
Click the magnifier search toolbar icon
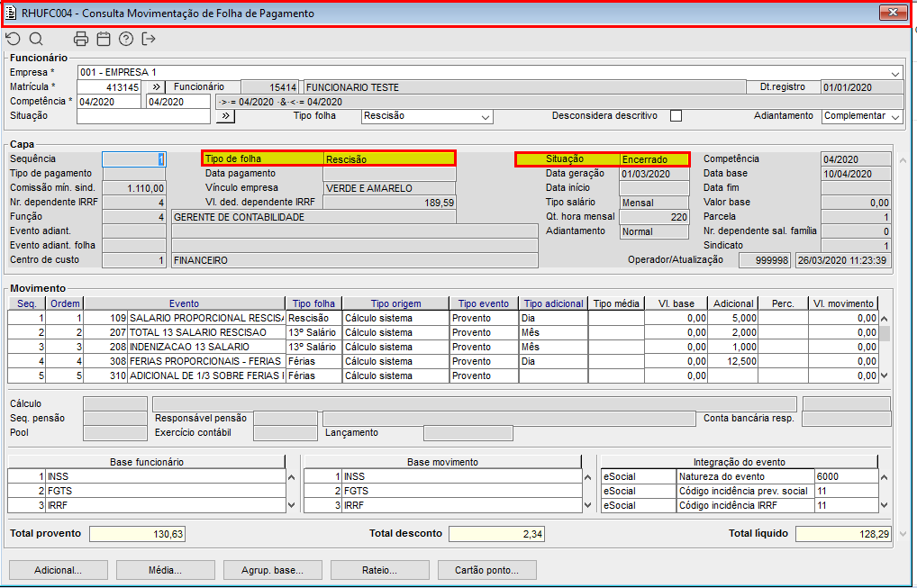pos(36,39)
